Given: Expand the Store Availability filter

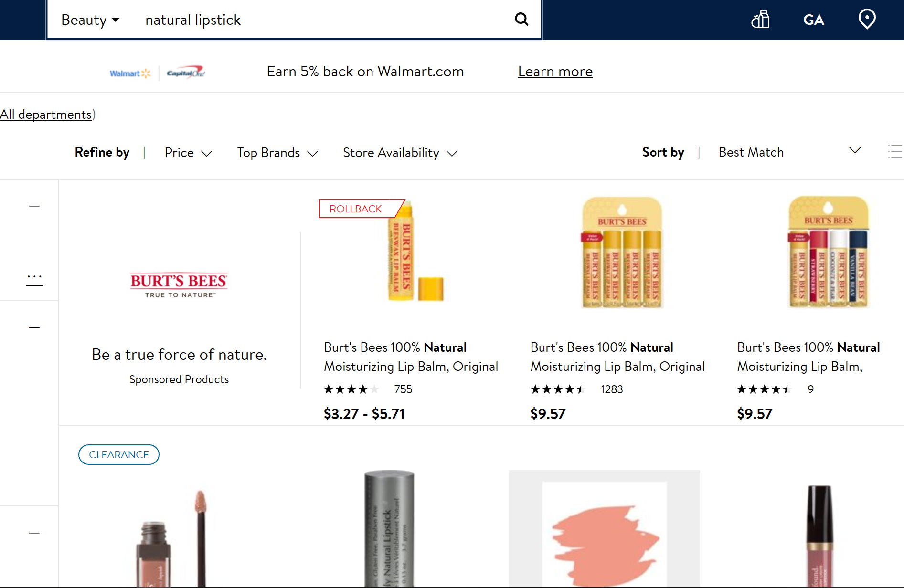Looking at the screenshot, I should pyautogui.click(x=400, y=153).
